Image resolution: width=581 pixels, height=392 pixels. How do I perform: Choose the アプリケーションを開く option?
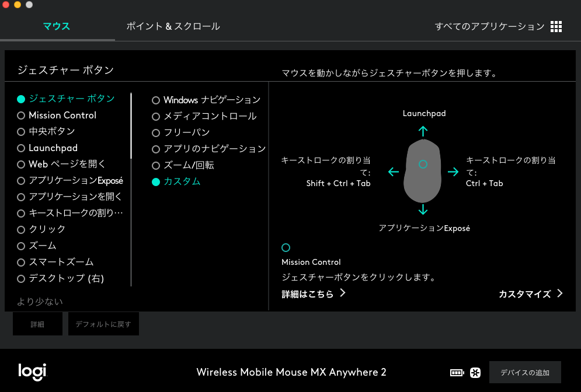pos(69,197)
